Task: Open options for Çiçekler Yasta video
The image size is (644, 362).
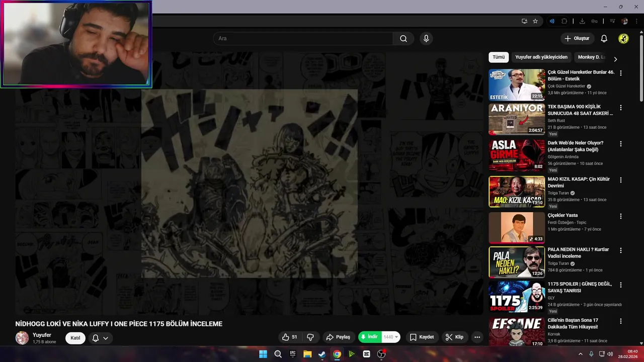Action: pyautogui.click(x=620, y=216)
